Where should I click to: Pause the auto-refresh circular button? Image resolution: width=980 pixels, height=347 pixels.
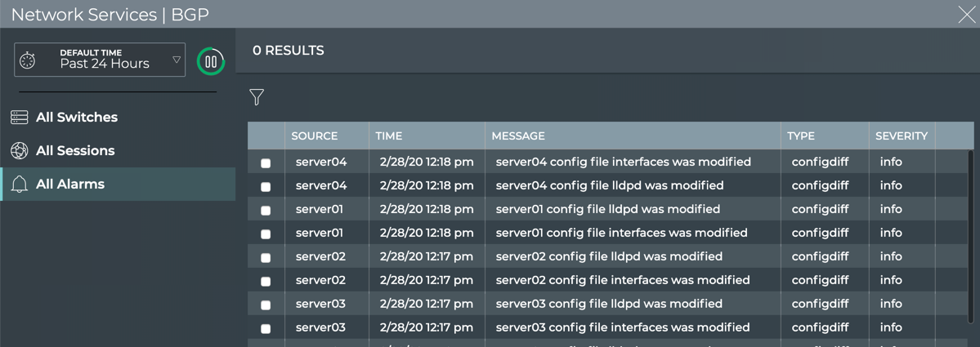tap(211, 61)
